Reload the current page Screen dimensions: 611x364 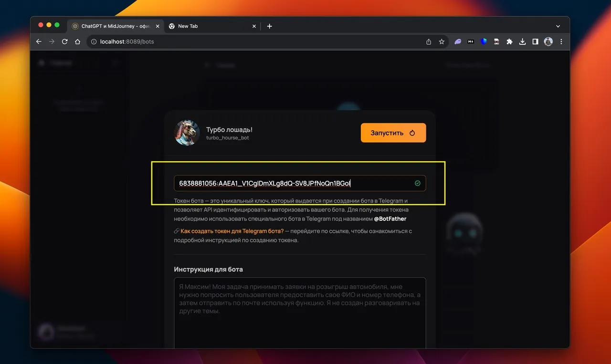pyautogui.click(x=65, y=42)
